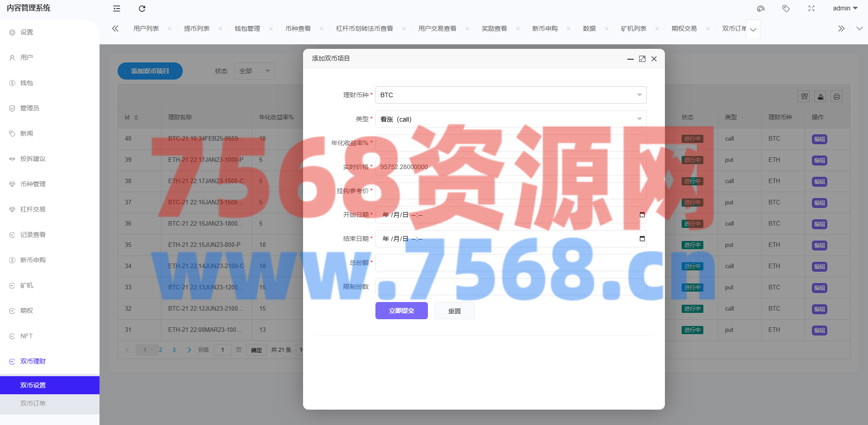868x425 pixels.
Task: Click the export icon above table
Action: click(x=821, y=97)
